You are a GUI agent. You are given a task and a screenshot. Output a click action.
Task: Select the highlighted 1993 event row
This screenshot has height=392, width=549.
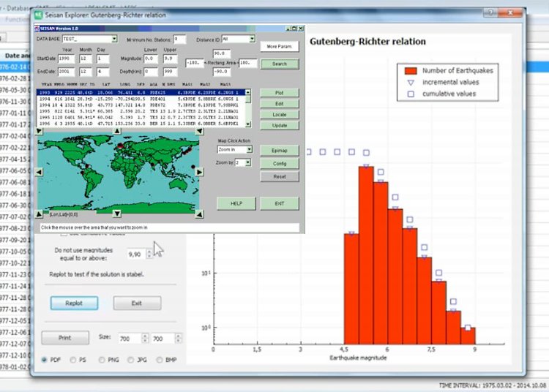(141, 93)
